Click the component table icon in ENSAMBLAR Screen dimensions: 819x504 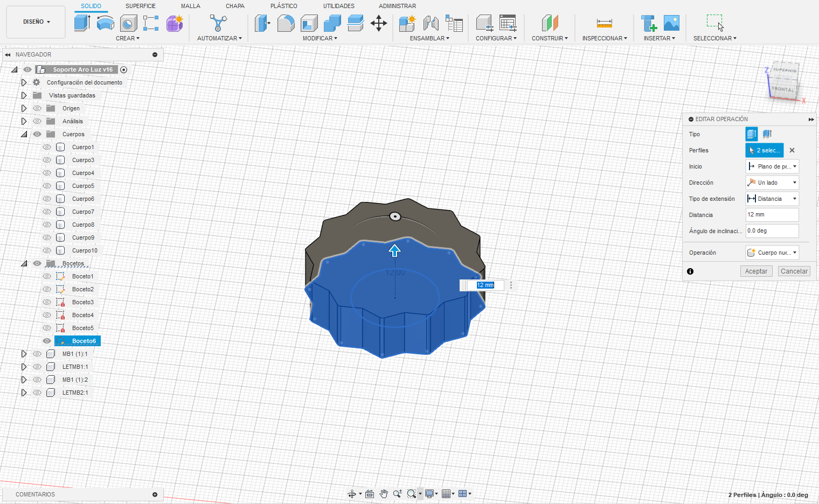454,23
